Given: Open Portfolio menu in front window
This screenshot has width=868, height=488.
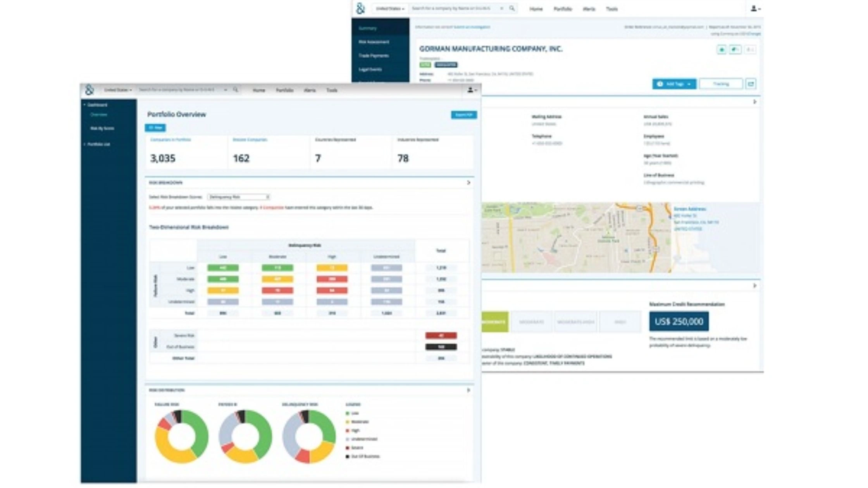Looking at the screenshot, I should 284,90.
